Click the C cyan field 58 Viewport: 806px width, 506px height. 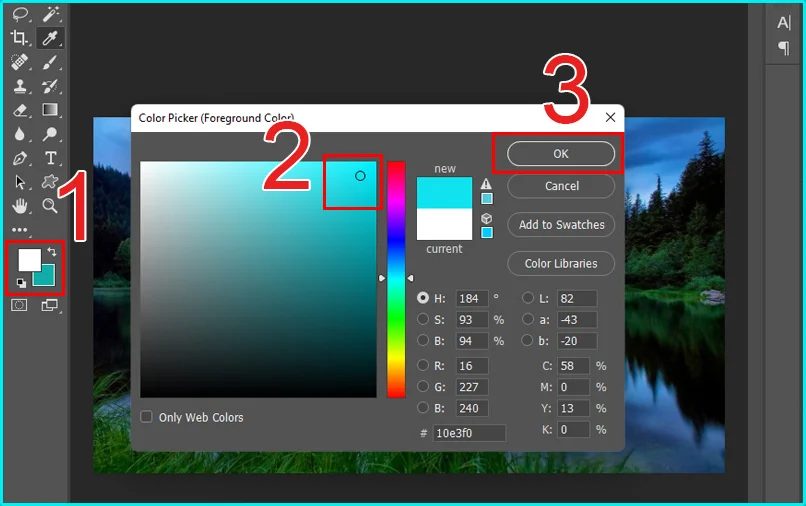coord(573,366)
